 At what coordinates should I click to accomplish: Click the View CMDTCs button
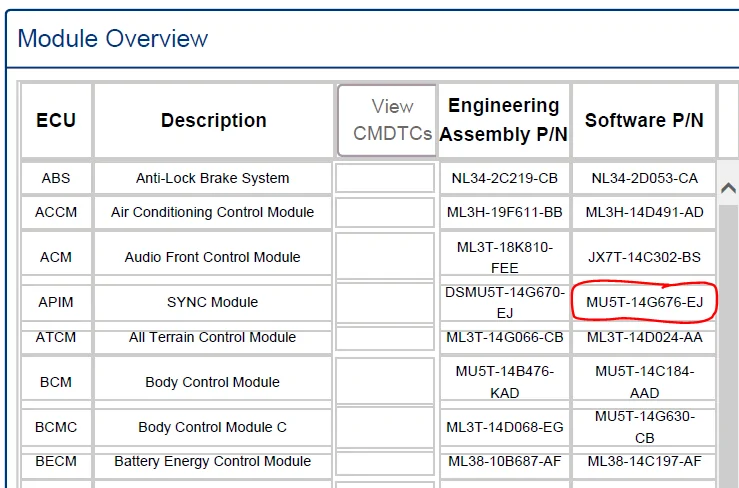(386, 120)
